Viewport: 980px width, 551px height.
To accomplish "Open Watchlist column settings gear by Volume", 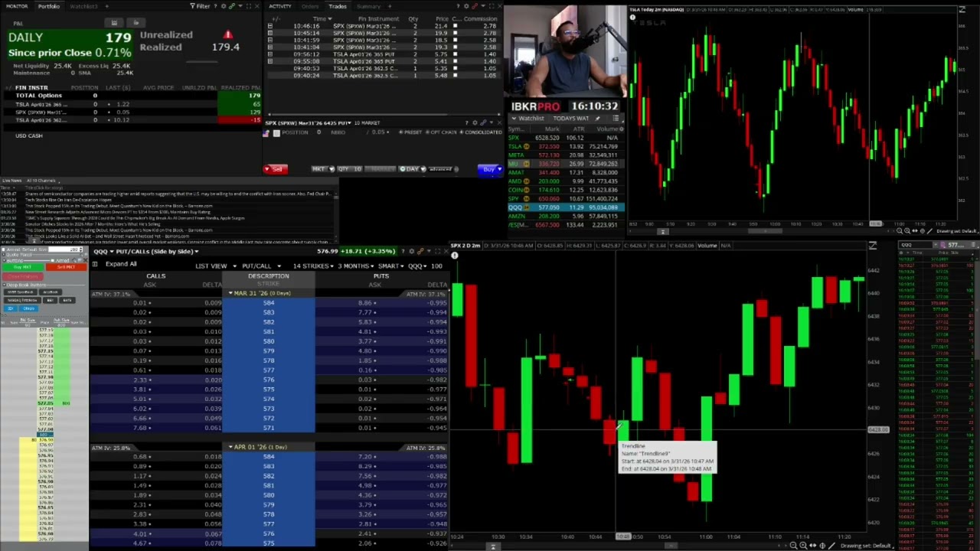I will point(621,129).
